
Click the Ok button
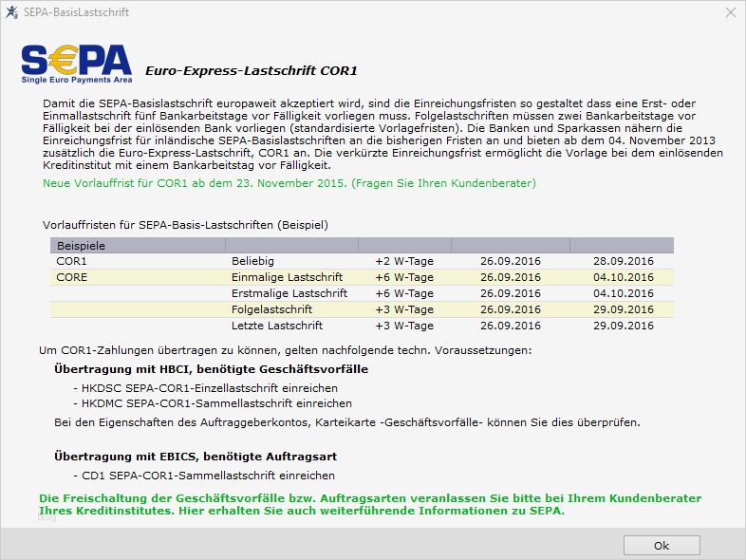(662, 545)
